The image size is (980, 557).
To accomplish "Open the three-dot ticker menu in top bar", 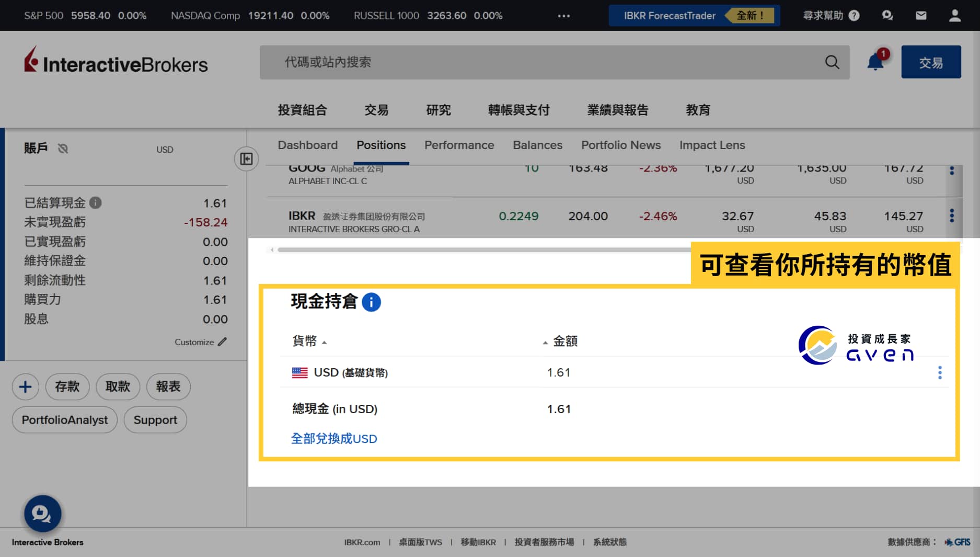I will pos(563,16).
